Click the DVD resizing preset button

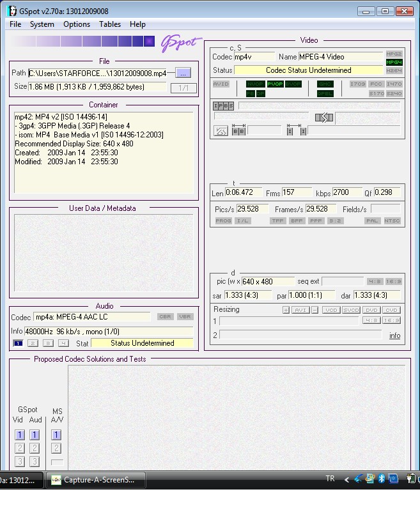371,310
